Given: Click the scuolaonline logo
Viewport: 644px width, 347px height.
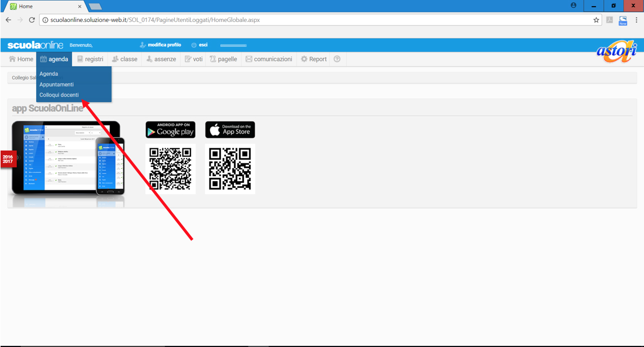Looking at the screenshot, I should coord(35,45).
